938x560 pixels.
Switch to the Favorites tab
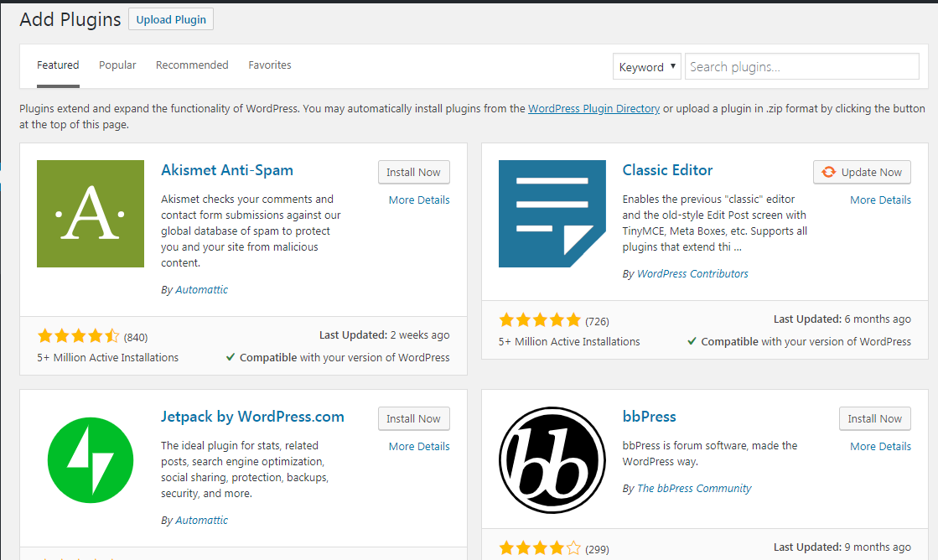[270, 65]
